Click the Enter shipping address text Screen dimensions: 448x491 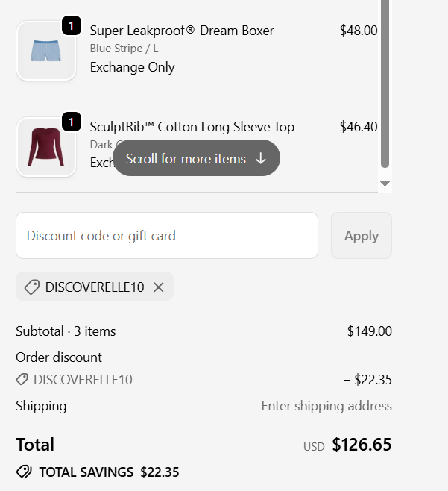pos(326,406)
